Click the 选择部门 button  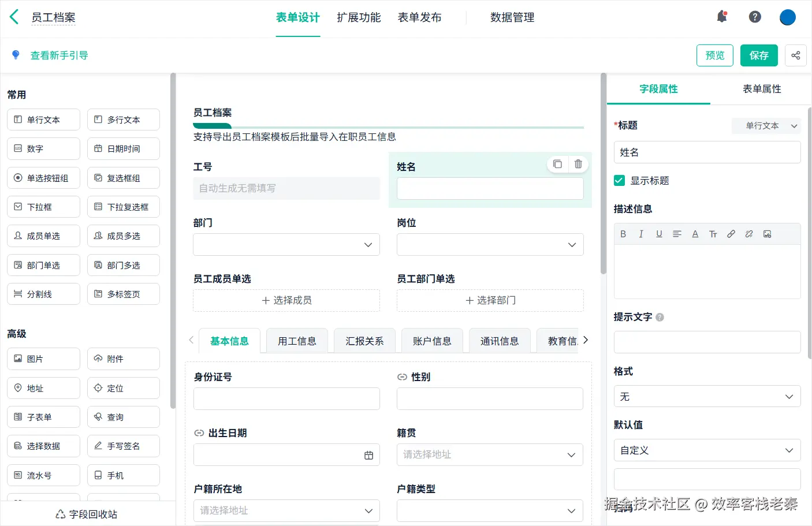490,300
